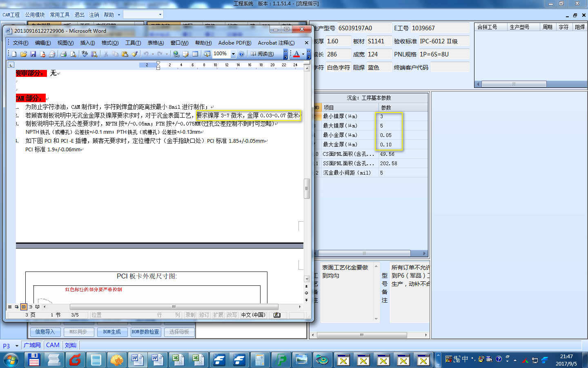This screenshot has width=588, height=368.
Task: Click the 广域网 tab at the bottom
Action: click(x=32, y=345)
